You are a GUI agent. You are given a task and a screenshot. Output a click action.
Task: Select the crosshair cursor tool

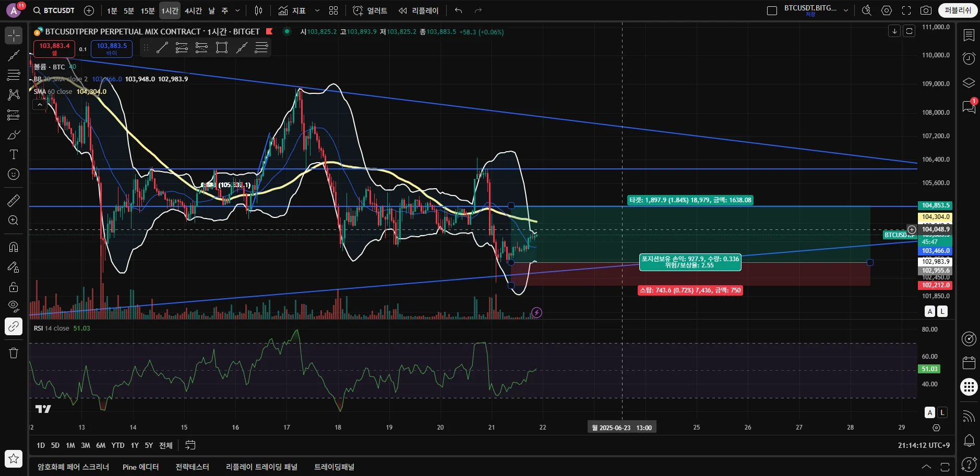coord(14,35)
